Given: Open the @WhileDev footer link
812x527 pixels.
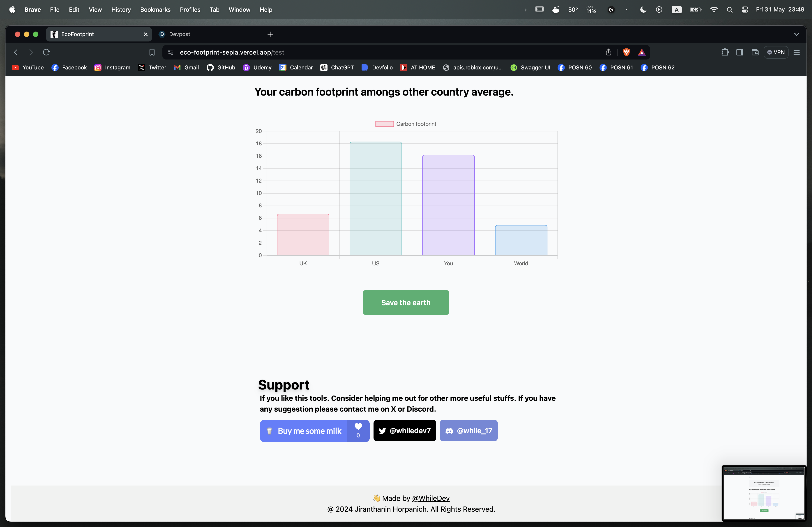Looking at the screenshot, I should [431, 498].
